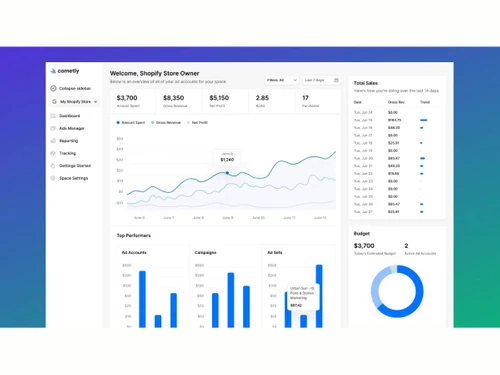This screenshot has height=375, width=500.
Task: Click the Dashboard grid icon in sidebar
Action: click(x=53, y=116)
